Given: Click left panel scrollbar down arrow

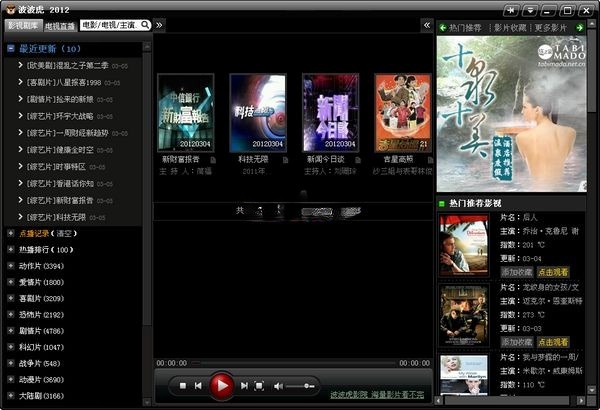Looking at the screenshot, I should pos(147,402).
